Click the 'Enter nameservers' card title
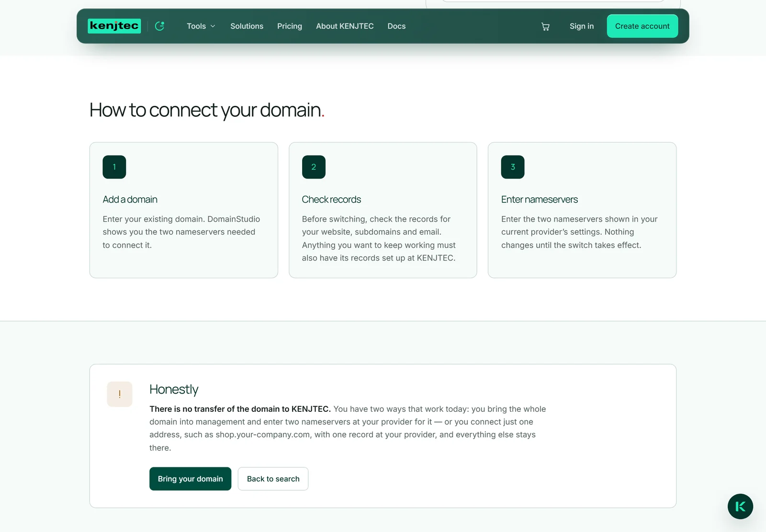Image resolution: width=766 pixels, height=532 pixels. [540, 199]
